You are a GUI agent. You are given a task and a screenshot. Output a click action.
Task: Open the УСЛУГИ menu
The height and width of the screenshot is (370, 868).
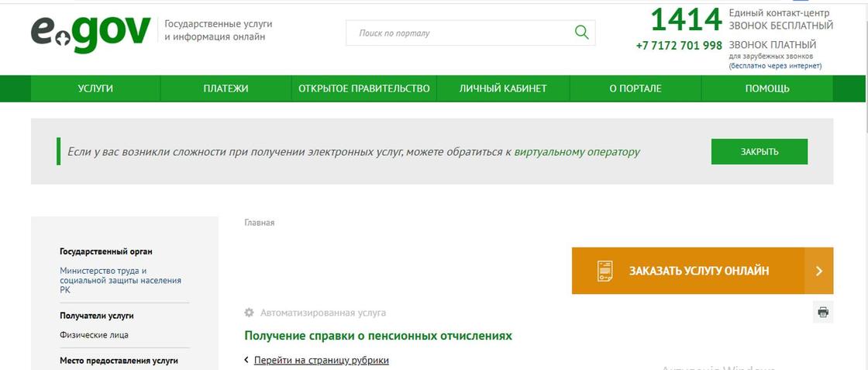click(95, 88)
